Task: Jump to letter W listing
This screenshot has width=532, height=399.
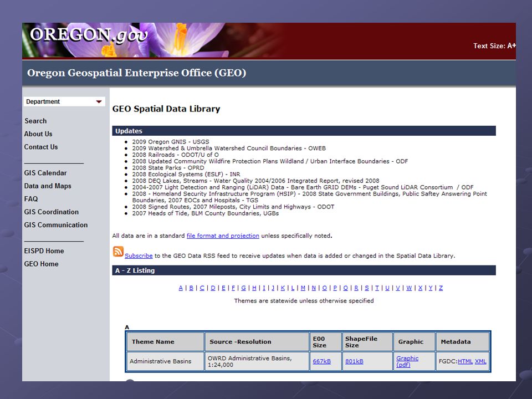Action: [409, 288]
